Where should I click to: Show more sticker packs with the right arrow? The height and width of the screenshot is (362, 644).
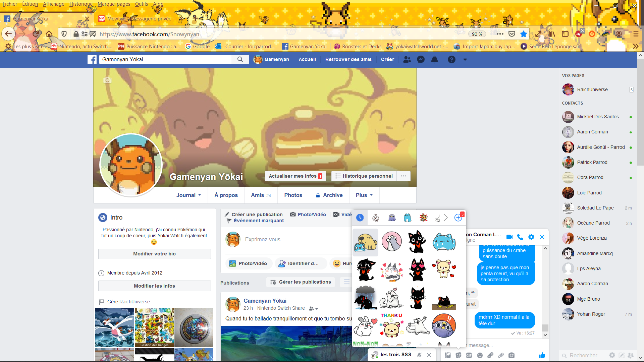[x=445, y=218]
